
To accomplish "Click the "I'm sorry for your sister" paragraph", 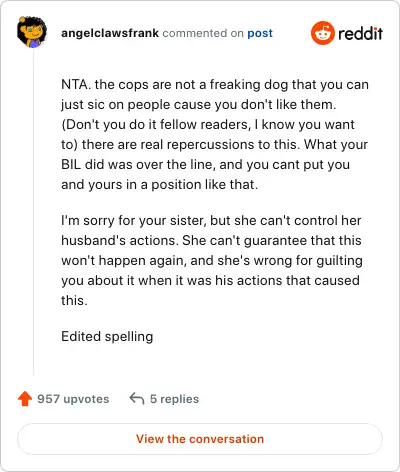I will (211, 260).
